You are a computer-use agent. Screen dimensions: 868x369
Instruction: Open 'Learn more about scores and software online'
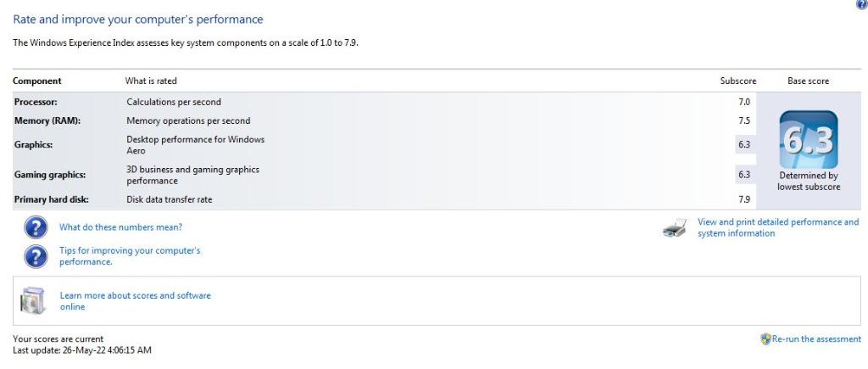[135, 301]
